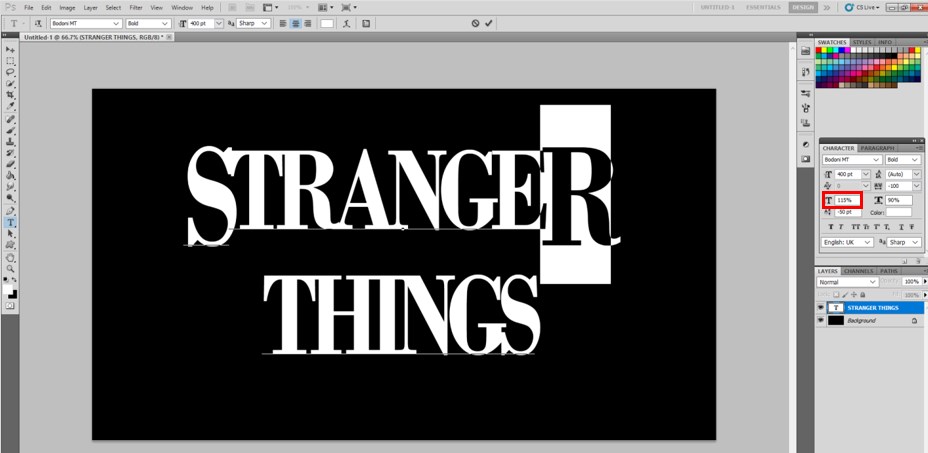Toggle text orientation button

[38, 23]
